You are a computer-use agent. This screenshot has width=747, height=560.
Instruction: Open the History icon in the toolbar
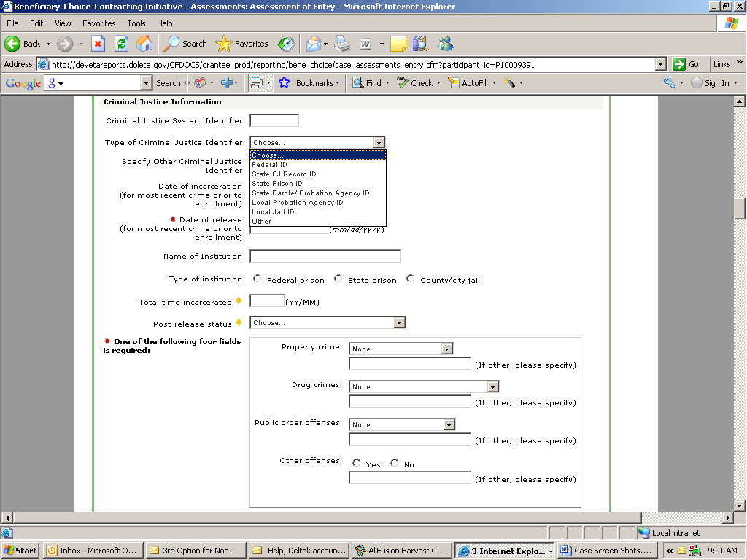285,44
